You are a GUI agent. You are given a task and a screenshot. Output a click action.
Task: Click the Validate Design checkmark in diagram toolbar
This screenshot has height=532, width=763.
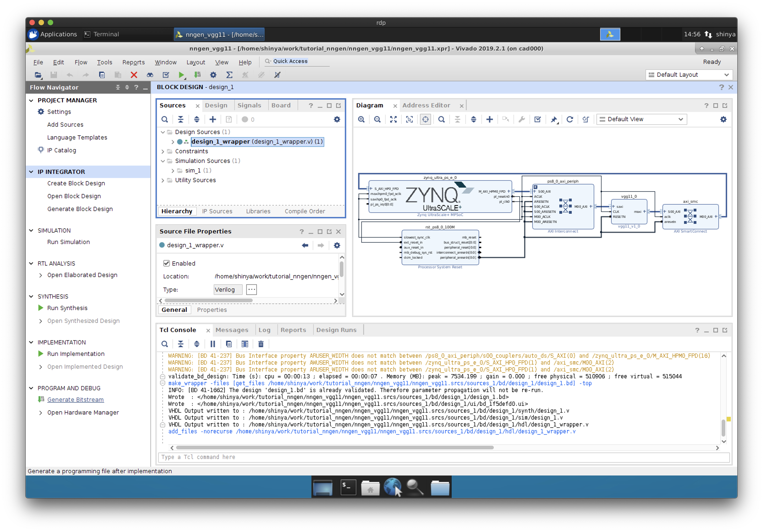pyautogui.click(x=537, y=119)
